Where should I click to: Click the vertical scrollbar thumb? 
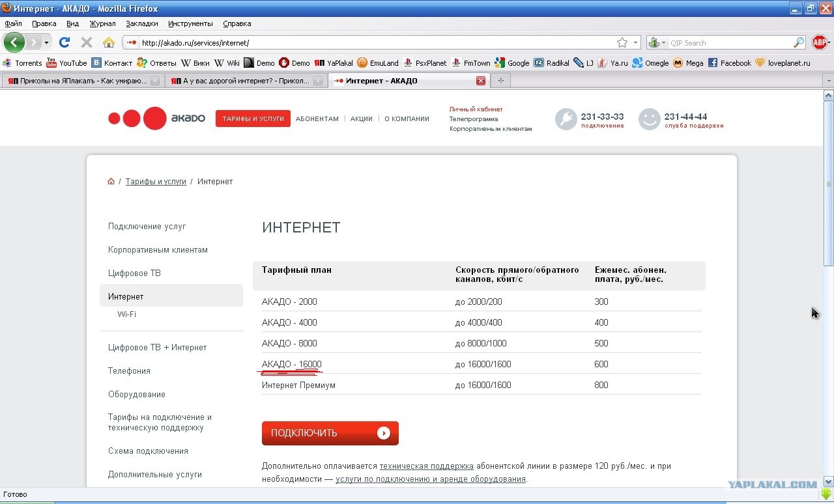(x=828, y=183)
